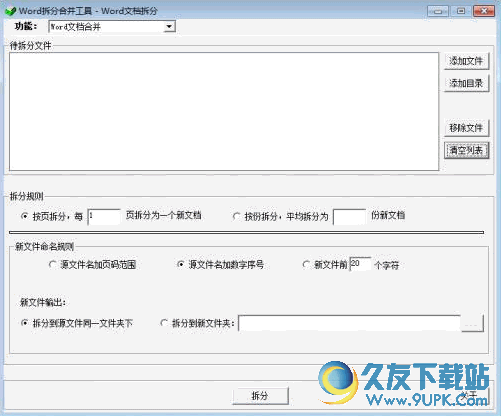Screen dimensions: 501x416
Task: Click the 关于 button at bottom right
Action: point(470,396)
